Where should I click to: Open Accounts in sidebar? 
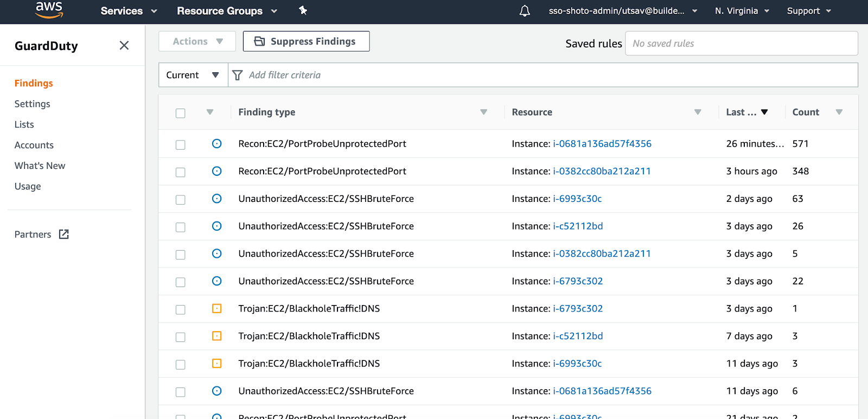click(34, 145)
